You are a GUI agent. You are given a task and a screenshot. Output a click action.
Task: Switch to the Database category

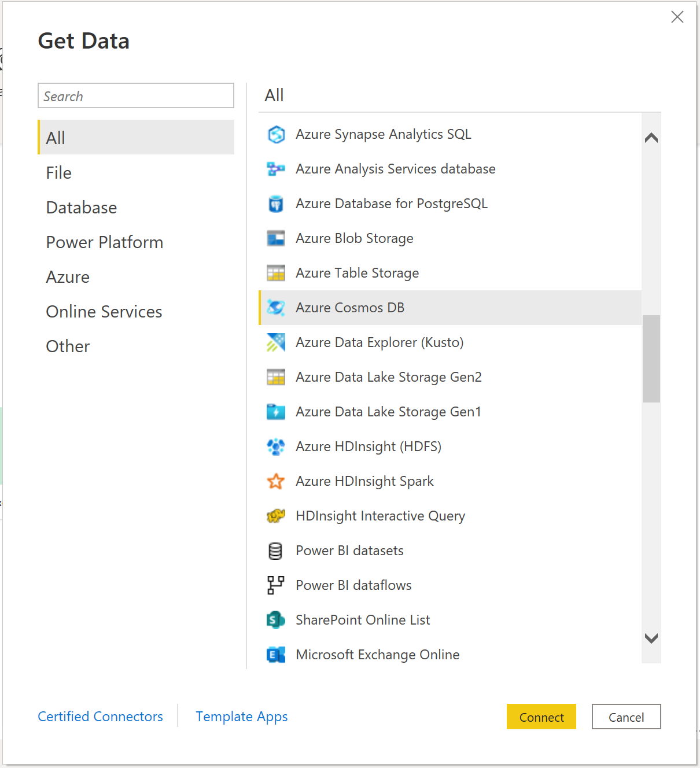click(x=82, y=208)
